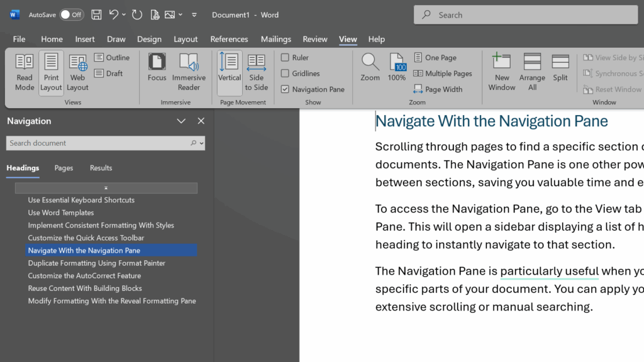The height and width of the screenshot is (362, 644).
Task: Uncheck the Navigation Pane checkbox
Action: 285,89
